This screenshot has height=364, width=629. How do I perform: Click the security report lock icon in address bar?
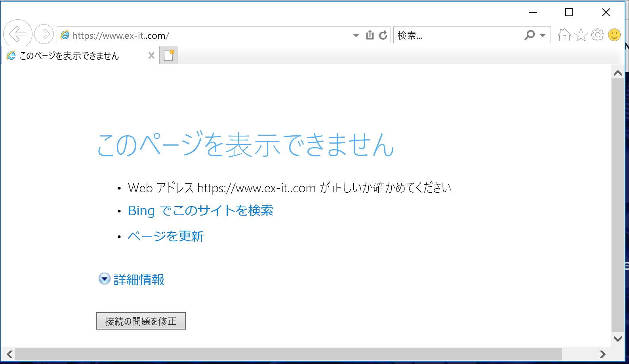(370, 35)
